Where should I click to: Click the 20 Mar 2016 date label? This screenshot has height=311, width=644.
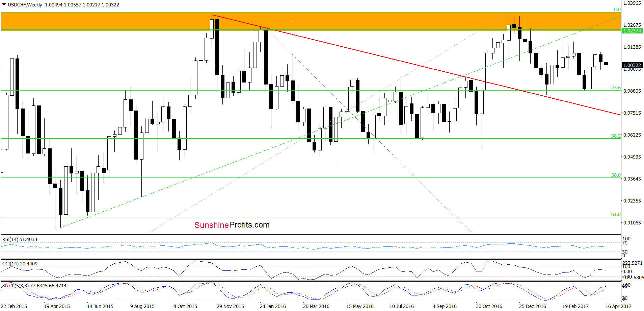tap(316, 306)
